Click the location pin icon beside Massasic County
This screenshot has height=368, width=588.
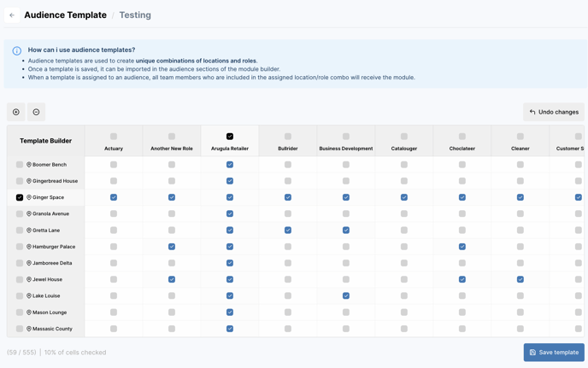click(29, 329)
